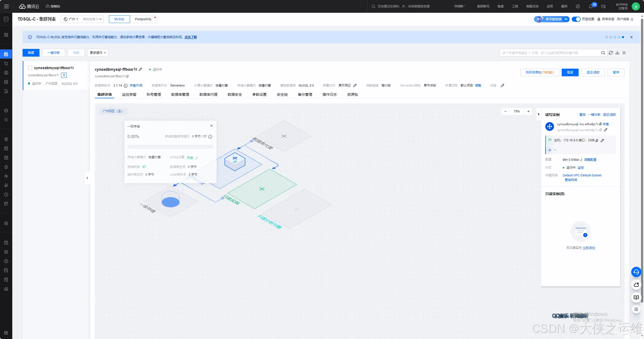Collapse the cluster list side panel arrow
Screen dimensions: 644x339
[87, 178]
